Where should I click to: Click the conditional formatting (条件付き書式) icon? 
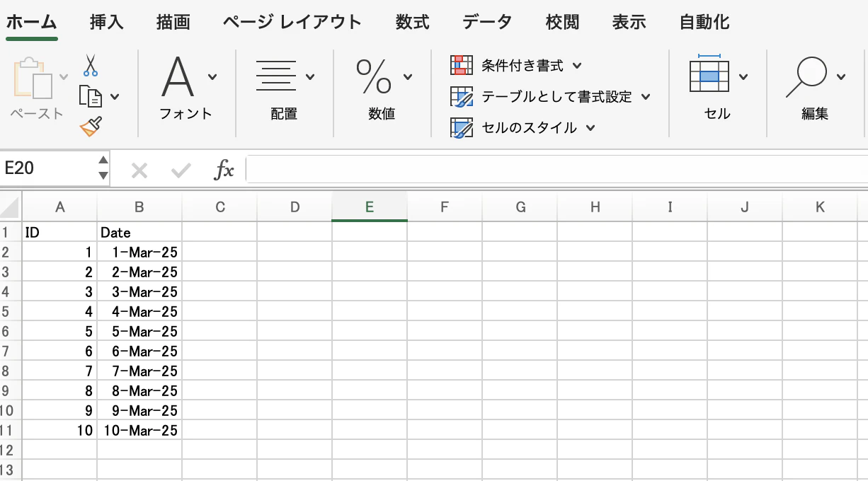coord(462,65)
